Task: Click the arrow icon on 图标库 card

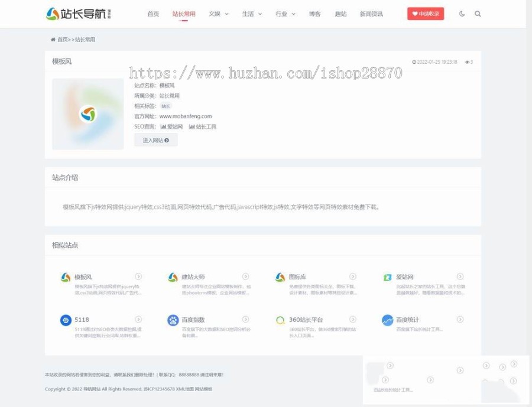Action: (353, 276)
